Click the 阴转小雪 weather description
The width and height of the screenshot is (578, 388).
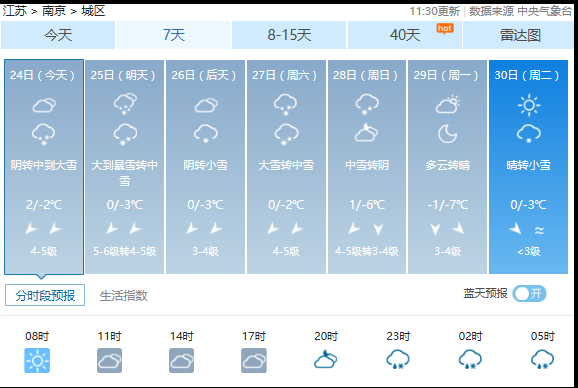point(205,165)
